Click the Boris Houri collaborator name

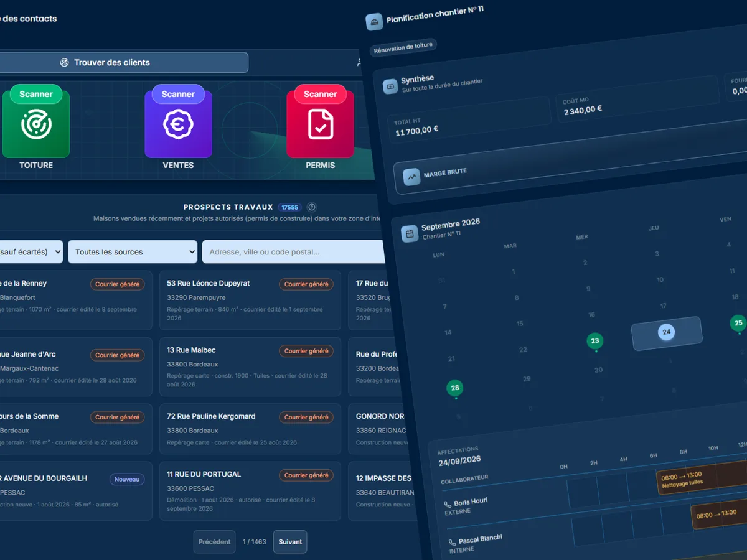[x=471, y=502]
